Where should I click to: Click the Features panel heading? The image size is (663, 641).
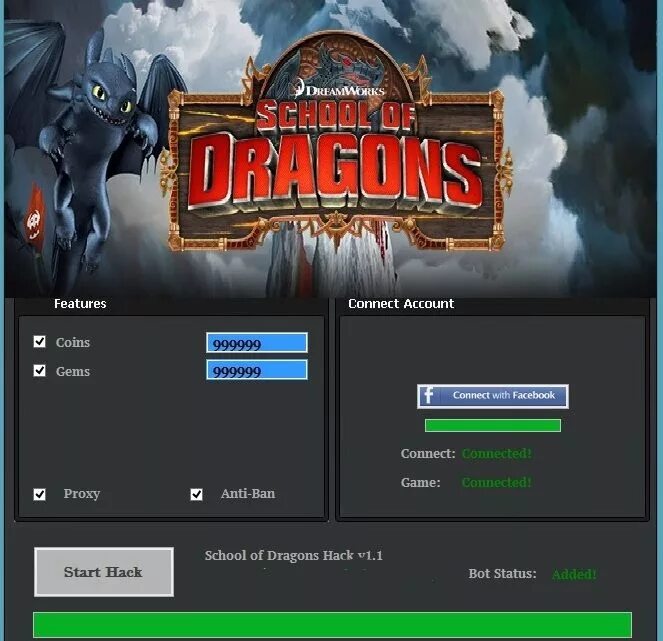(80, 304)
